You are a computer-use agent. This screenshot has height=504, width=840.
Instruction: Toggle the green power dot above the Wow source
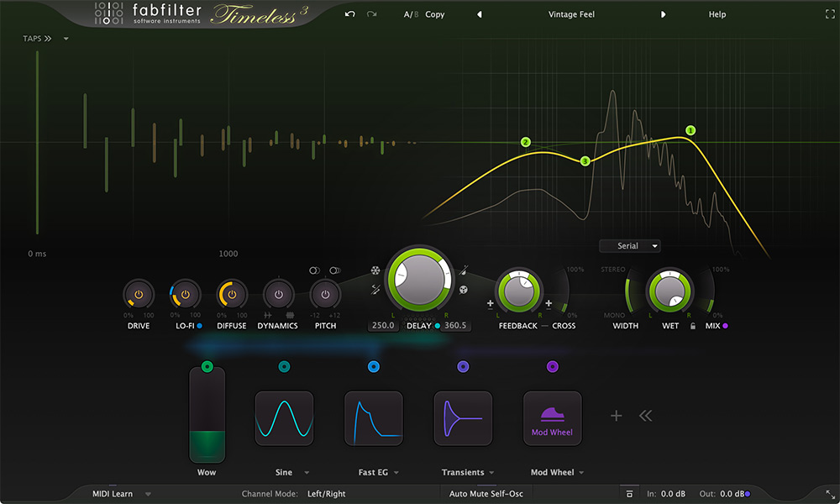click(x=207, y=366)
